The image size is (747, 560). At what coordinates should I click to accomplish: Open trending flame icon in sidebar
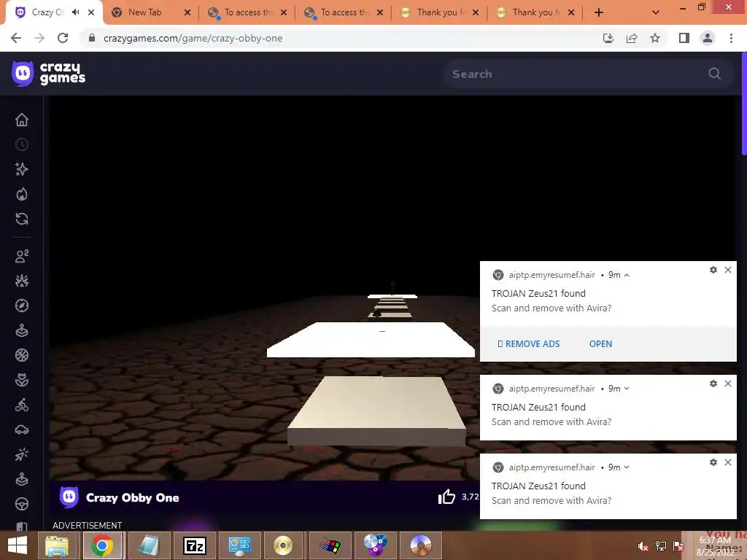pos(22,194)
